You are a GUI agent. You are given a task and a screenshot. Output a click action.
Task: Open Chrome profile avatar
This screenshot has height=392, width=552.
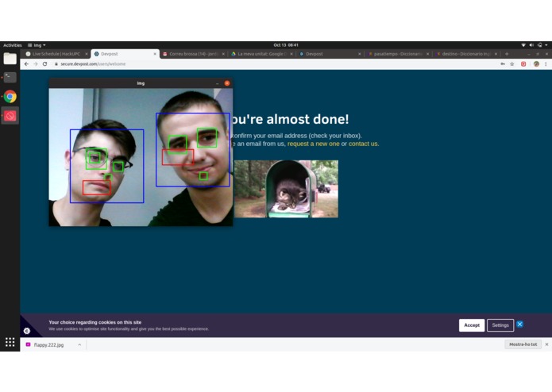point(536,64)
